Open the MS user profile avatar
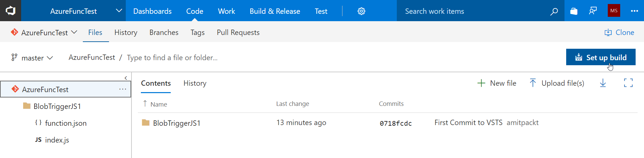 614,10
